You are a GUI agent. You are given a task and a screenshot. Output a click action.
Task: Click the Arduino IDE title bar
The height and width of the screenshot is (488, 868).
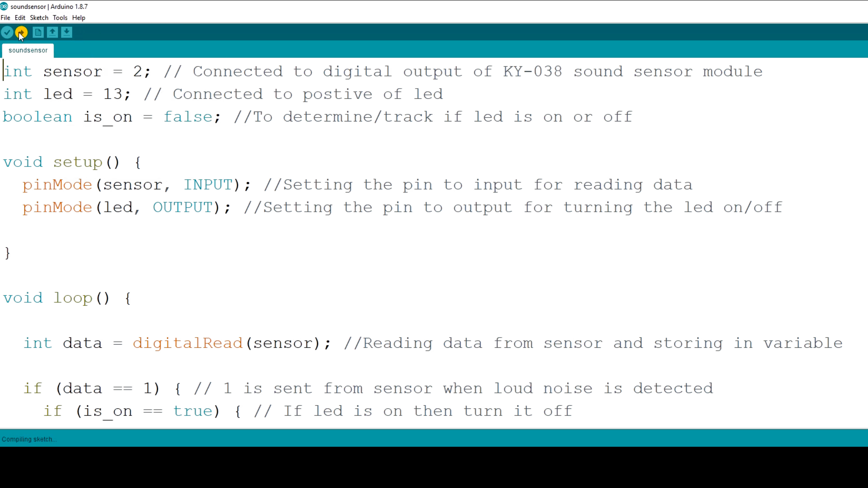tap(434, 6)
